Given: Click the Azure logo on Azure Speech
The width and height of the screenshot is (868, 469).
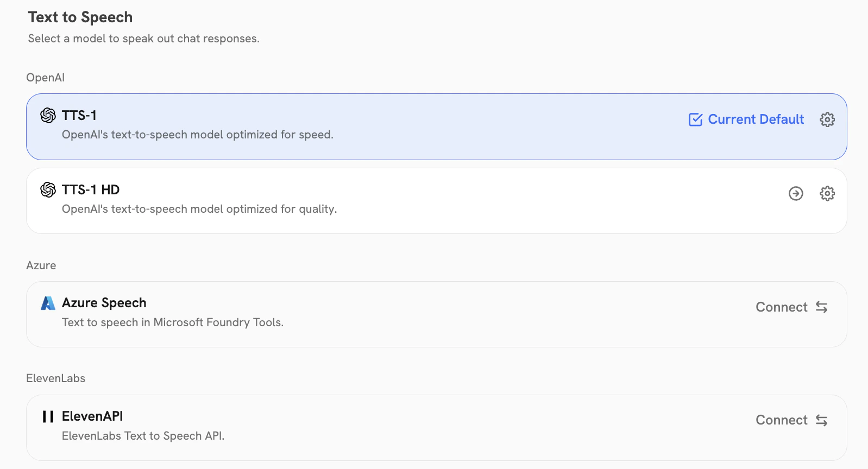Looking at the screenshot, I should tap(48, 303).
